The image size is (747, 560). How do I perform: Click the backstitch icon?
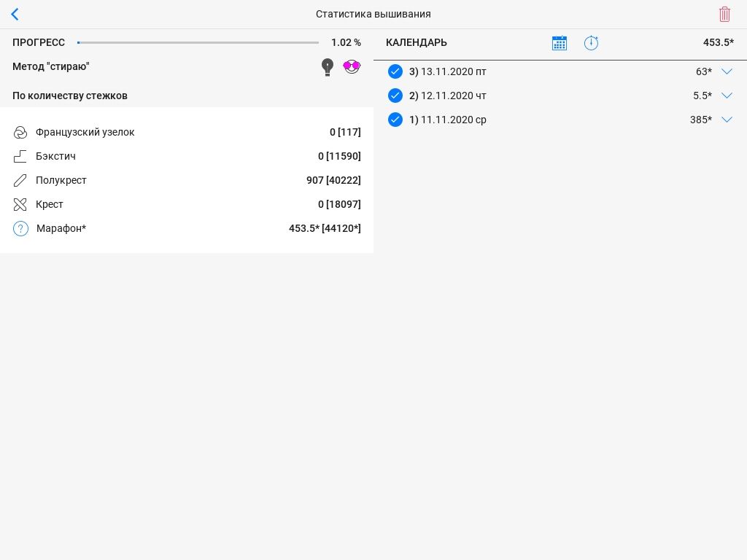click(20, 156)
